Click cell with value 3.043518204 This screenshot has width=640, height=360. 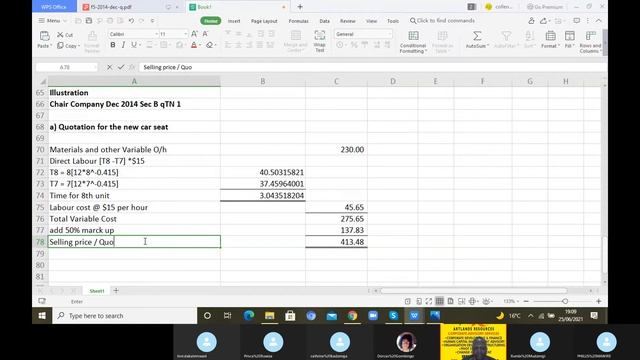[x=263, y=196]
